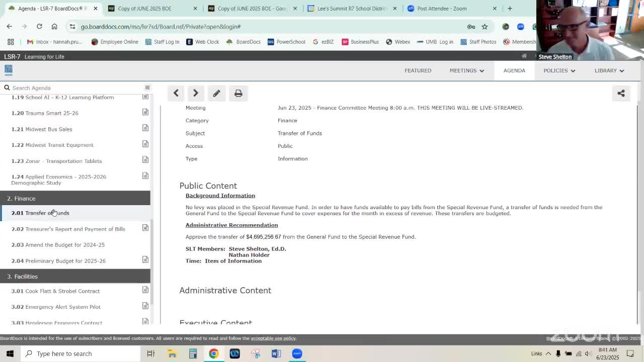Select the AGENDA menu item
Image resolution: width=644 pixels, height=362 pixels.
[x=514, y=70]
